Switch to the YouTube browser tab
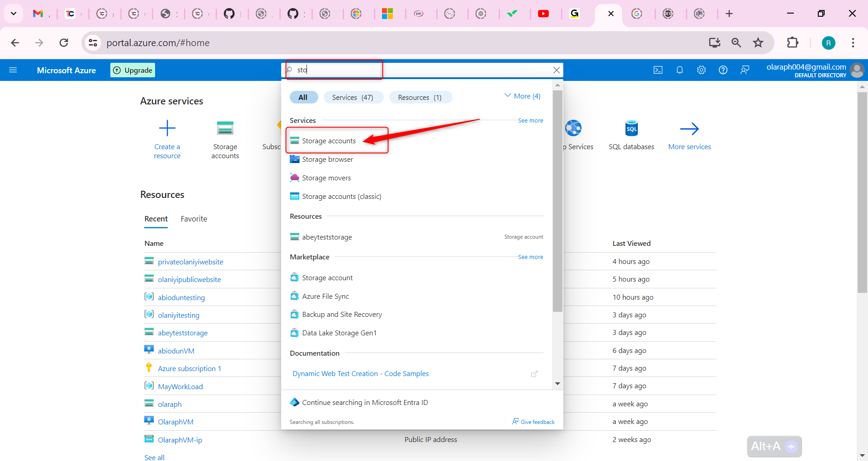The image size is (868, 461). tap(544, 14)
